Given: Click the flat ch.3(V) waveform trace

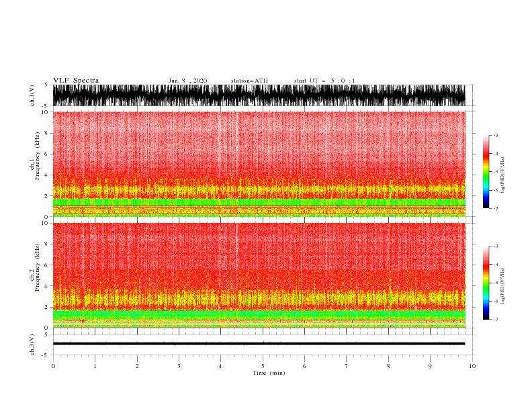Looking at the screenshot, I should pos(259,344).
